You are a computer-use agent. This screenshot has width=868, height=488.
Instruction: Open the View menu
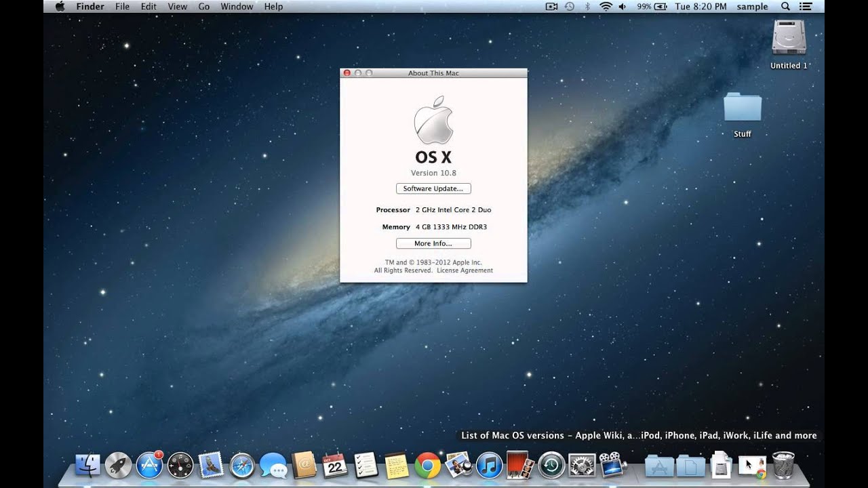coord(177,6)
